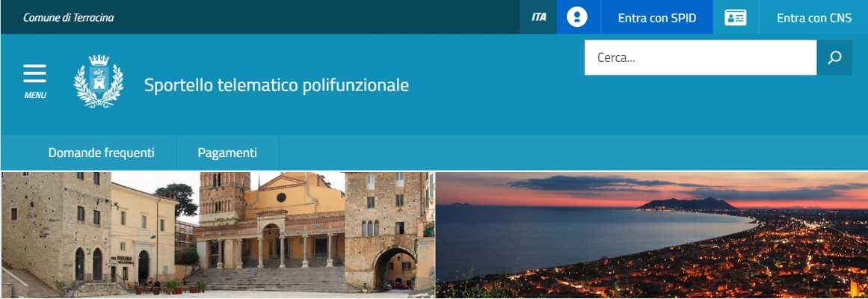Screen dimensions: 868x299
Task: Select the old town square photo
Action: pos(218,235)
